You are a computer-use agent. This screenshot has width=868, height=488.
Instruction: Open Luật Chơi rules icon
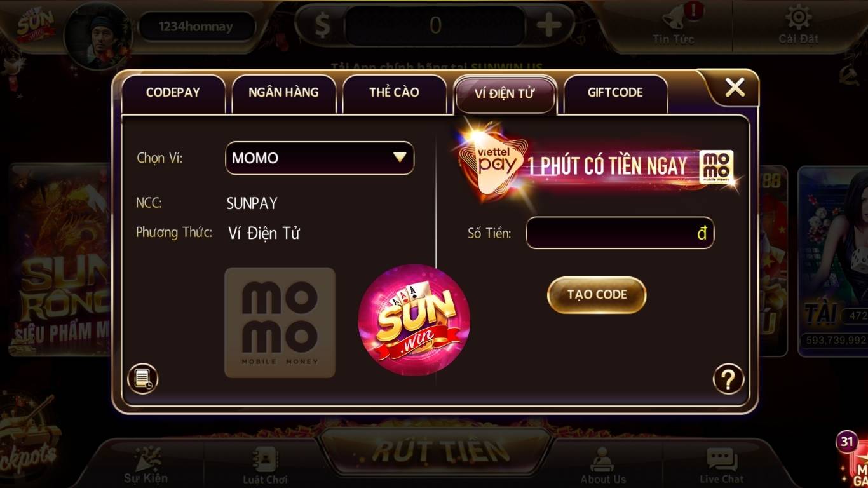265,459
